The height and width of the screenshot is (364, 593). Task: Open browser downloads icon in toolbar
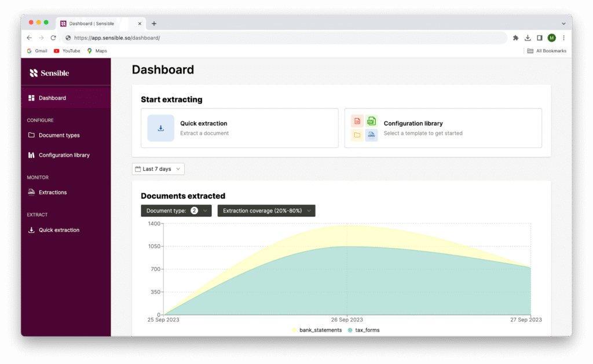coord(528,38)
